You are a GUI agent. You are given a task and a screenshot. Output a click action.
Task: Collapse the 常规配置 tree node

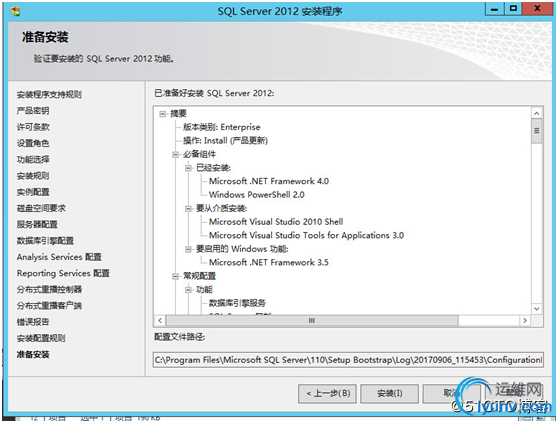coord(175,276)
